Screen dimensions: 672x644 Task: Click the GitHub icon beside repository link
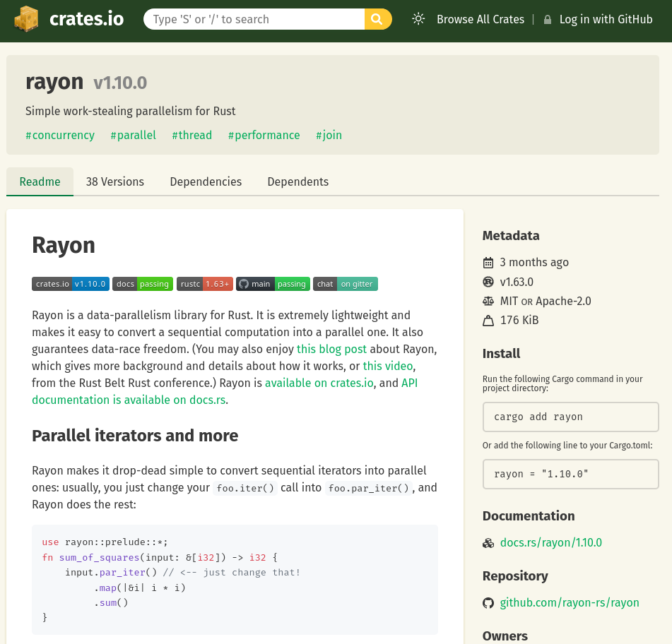pos(488,603)
